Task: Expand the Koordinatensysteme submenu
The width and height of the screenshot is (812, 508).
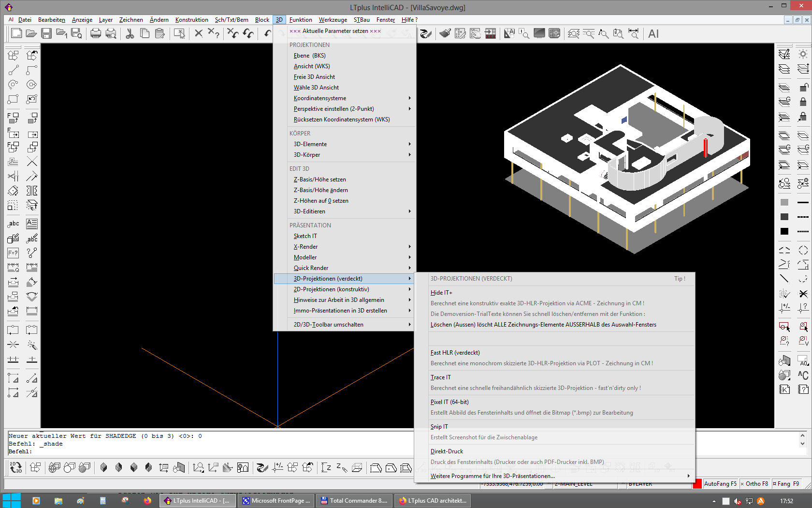Action: click(345, 98)
